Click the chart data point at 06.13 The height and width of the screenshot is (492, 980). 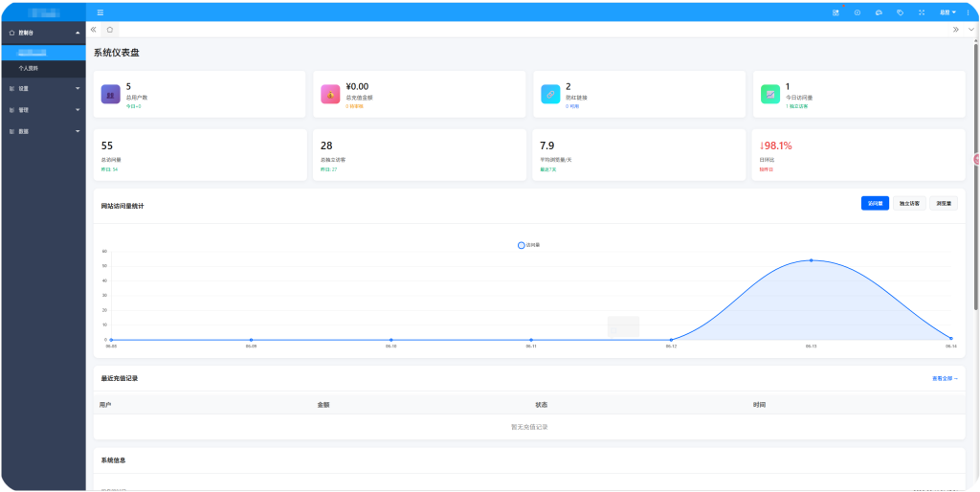point(812,260)
